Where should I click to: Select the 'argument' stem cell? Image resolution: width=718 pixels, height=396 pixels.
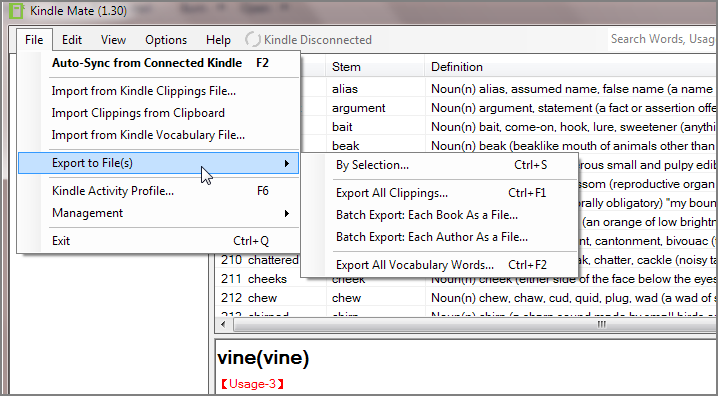[x=375, y=108]
